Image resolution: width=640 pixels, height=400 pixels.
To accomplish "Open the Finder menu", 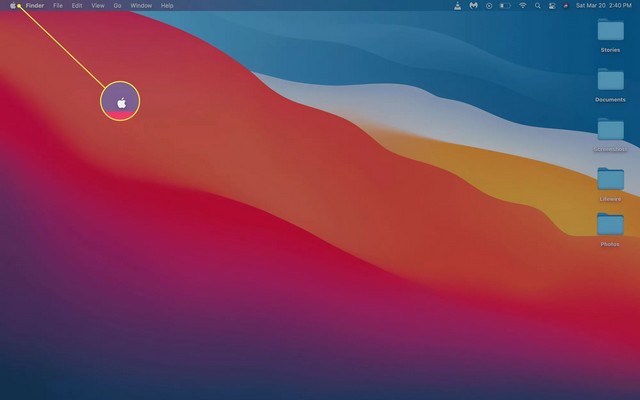I will tap(35, 5).
